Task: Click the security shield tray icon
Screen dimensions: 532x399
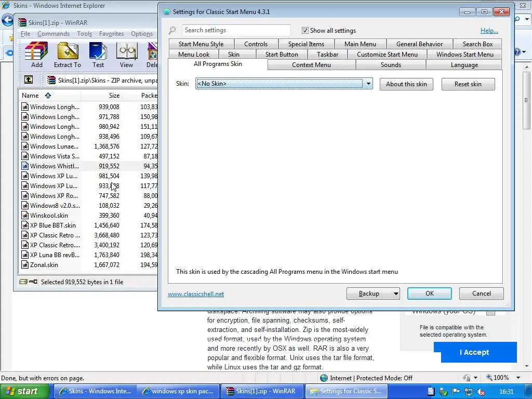Action: [x=443, y=392]
